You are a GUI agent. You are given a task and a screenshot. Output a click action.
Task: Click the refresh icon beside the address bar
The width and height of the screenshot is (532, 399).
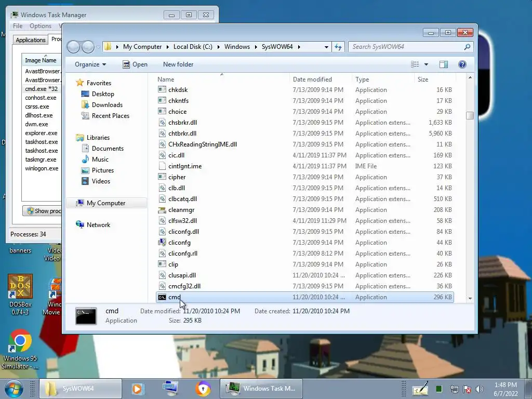[x=338, y=47]
